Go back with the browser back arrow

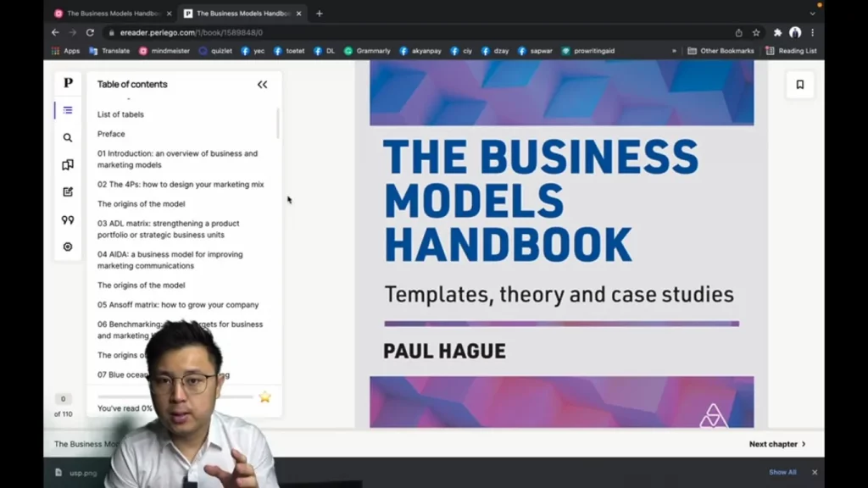pos(55,33)
